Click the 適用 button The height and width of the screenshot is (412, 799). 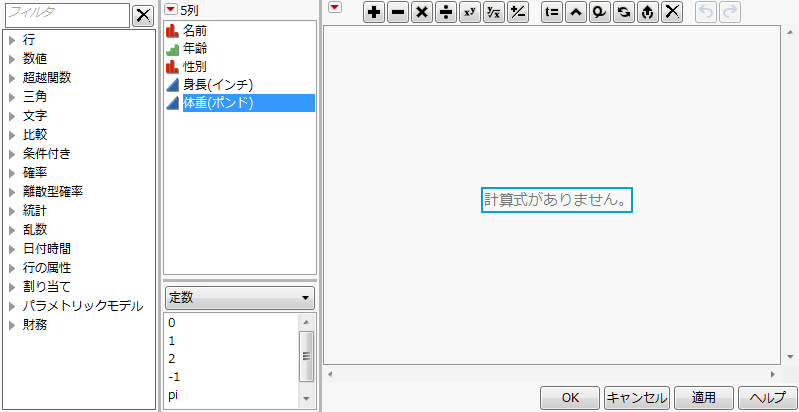click(x=704, y=397)
